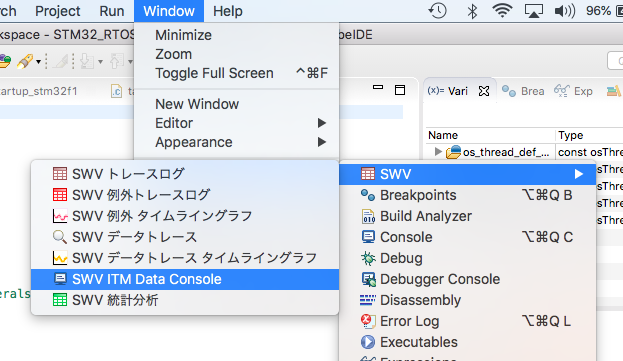Click Debugger Console icon
This screenshot has width=623, height=361.
click(x=368, y=280)
